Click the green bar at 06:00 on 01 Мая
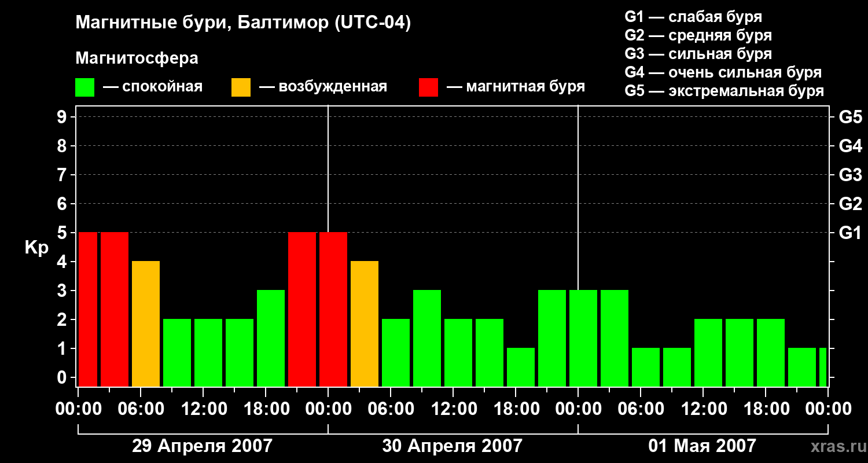 [x=646, y=368]
